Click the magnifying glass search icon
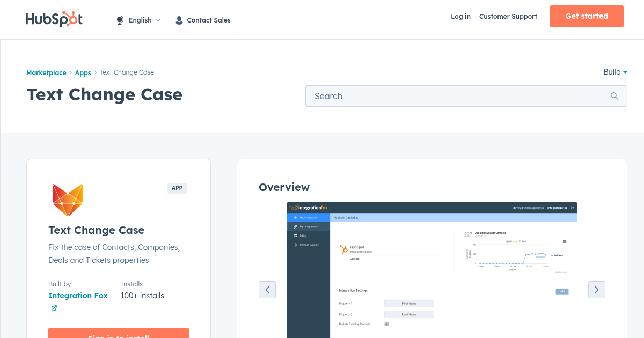This screenshot has width=644, height=338. 614,96
